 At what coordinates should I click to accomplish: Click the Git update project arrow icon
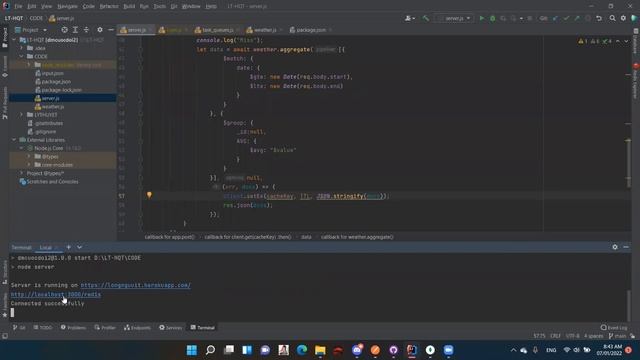[x=555, y=18]
